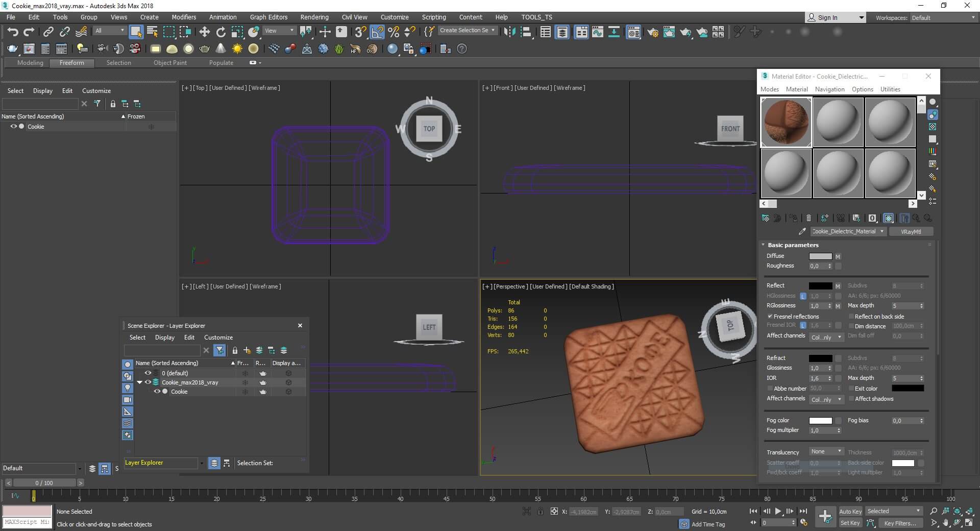Screen dimensions: 980x531
Task: Click the Fog color swatch
Action: click(x=820, y=421)
